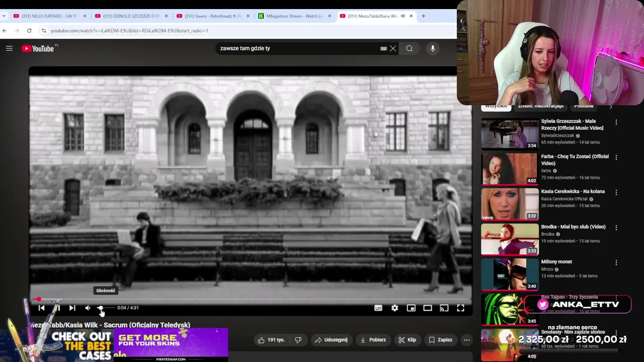Run search with the magnifier button
644x362 pixels.
(410, 49)
